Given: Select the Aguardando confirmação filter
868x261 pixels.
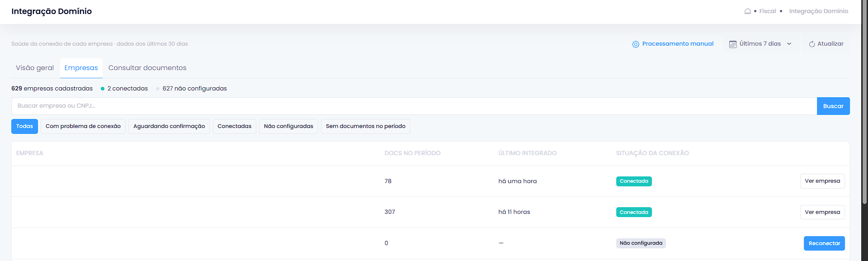Looking at the screenshot, I should coord(169,126).
